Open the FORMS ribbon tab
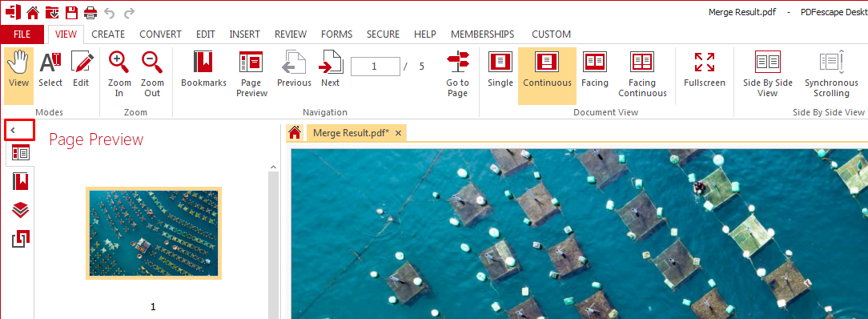The width and height of the screenshot is (868, 319). point(336,34)
